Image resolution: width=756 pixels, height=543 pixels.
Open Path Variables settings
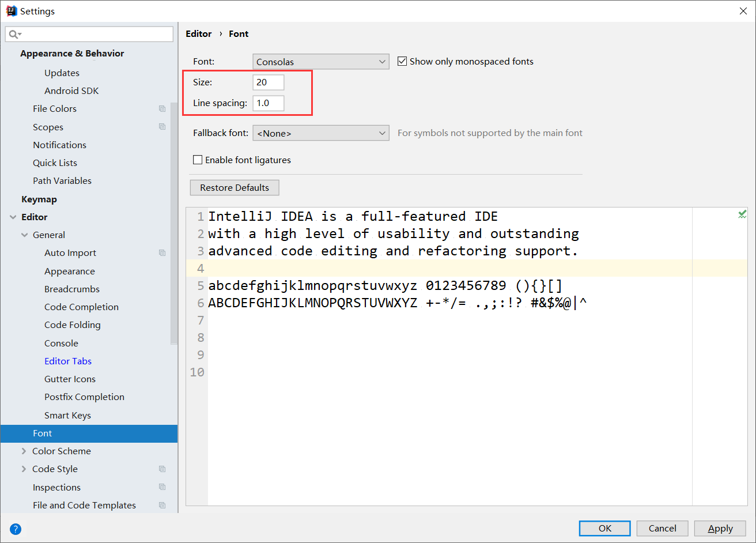pos(62,180)
